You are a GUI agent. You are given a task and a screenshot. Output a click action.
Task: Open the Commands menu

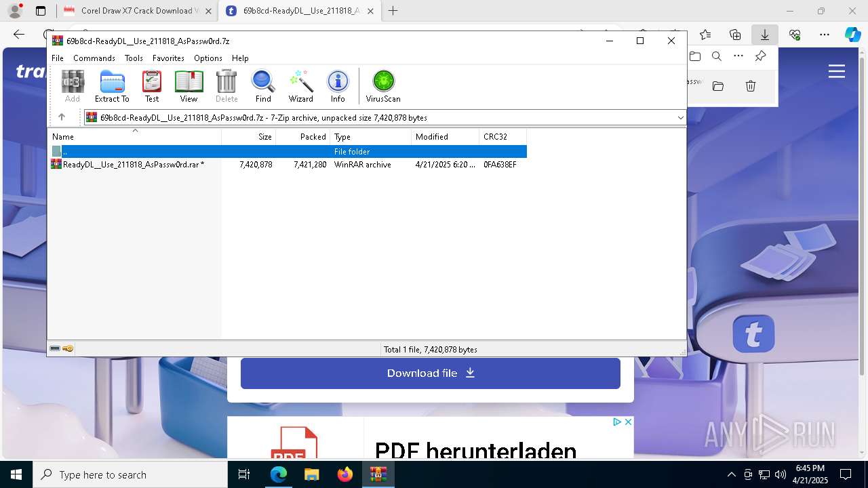click(x=94, y=58)
